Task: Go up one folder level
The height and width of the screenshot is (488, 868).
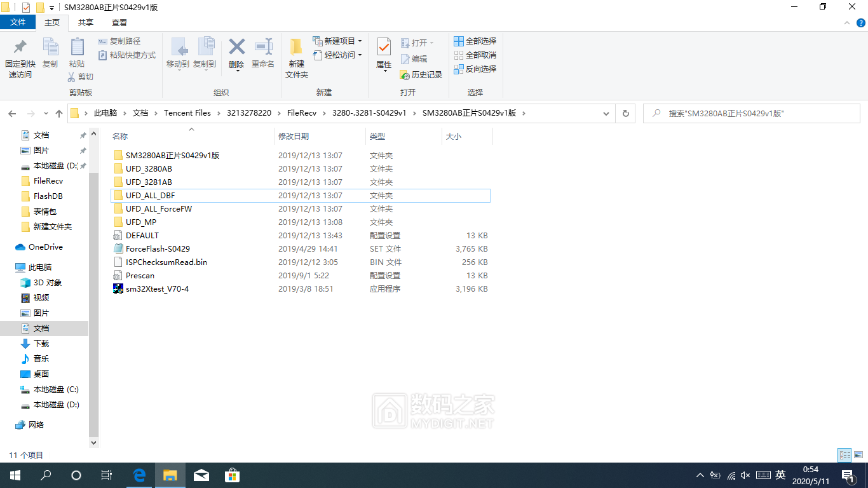Action: [x=59, y=113]
